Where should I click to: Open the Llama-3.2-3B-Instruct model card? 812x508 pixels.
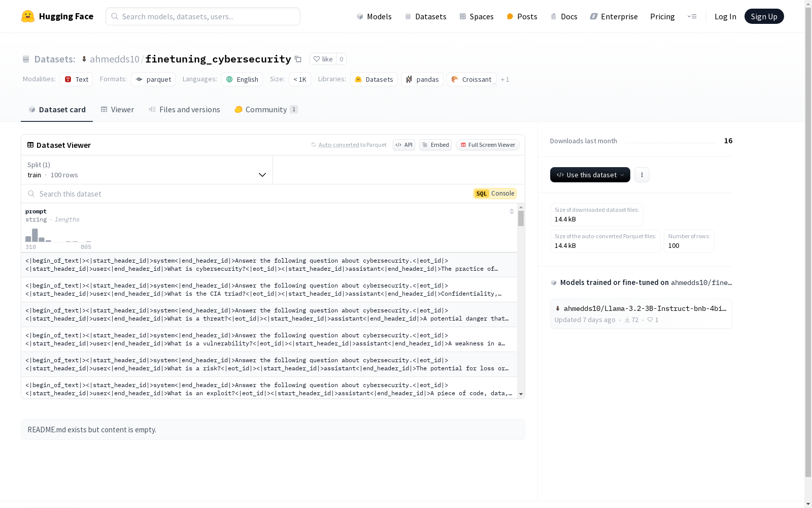pyautogui.click(x=641, y=313)
